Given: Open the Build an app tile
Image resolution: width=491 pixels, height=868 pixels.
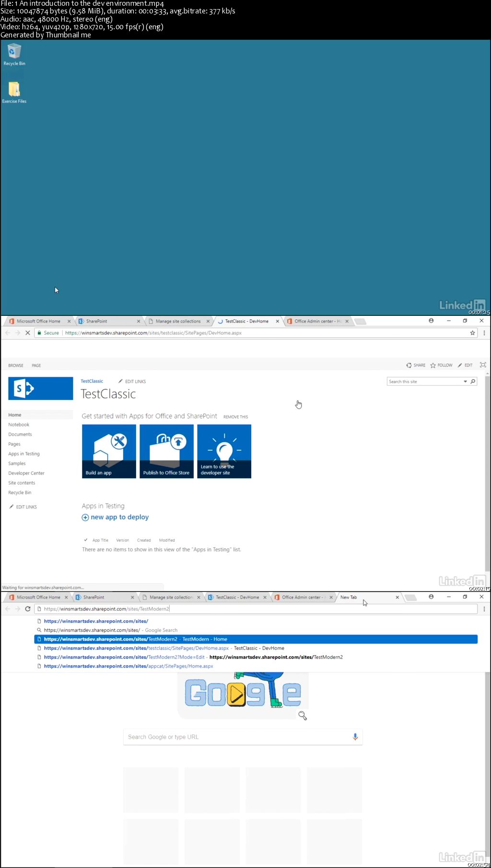Looking at the screenshot, I should (x=109, y=451).
